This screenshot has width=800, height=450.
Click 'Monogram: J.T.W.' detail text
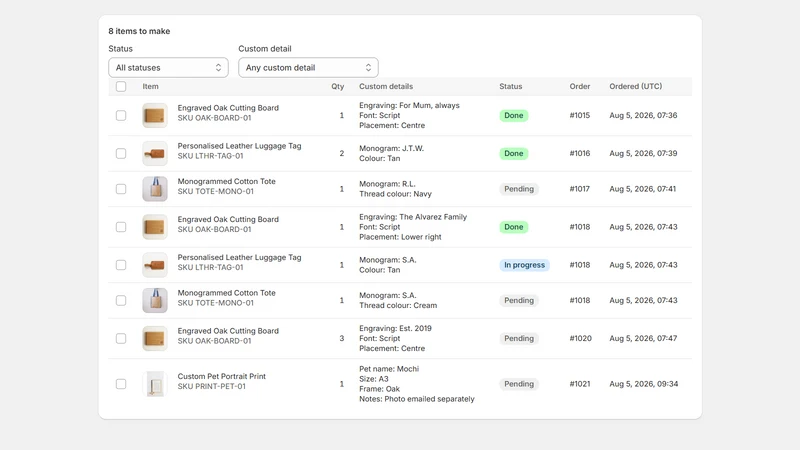click(x=391, y=148)
